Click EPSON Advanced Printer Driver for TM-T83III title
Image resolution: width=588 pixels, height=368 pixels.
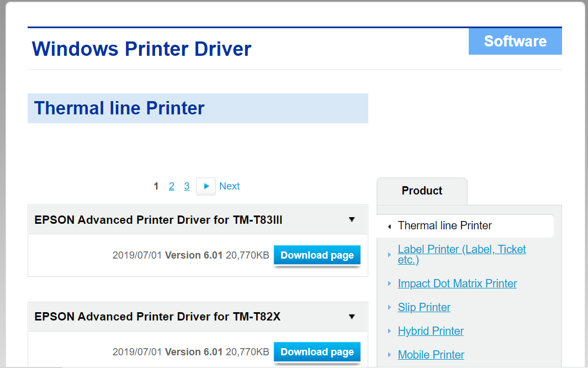coord(158,220)
